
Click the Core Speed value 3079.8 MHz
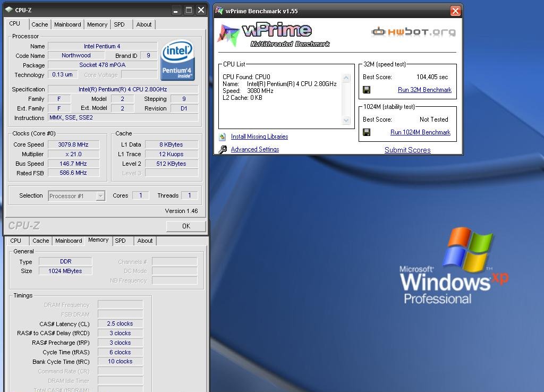(x=73, y=144)
